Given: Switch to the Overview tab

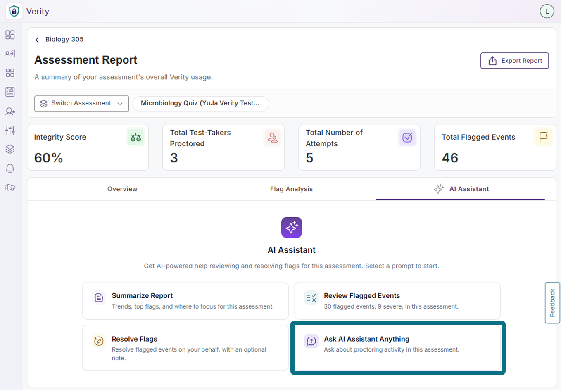Looking at the screenshot, I should point(122,189).
